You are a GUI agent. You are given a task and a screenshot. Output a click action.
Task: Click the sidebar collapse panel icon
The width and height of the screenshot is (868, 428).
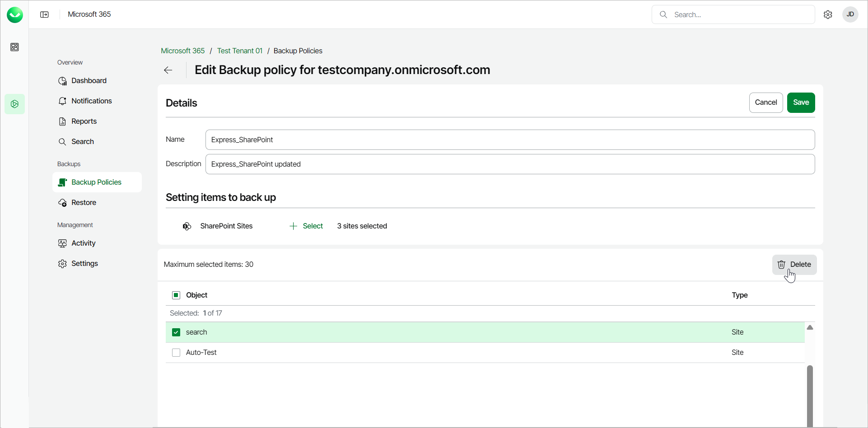coord(44,14)
